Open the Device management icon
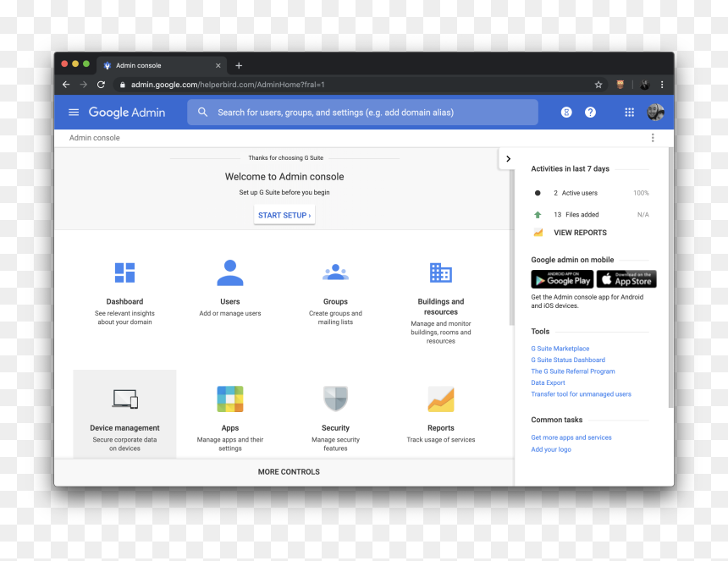The width and height of the screenshot is (728, 561). click(x=125, y=399)
